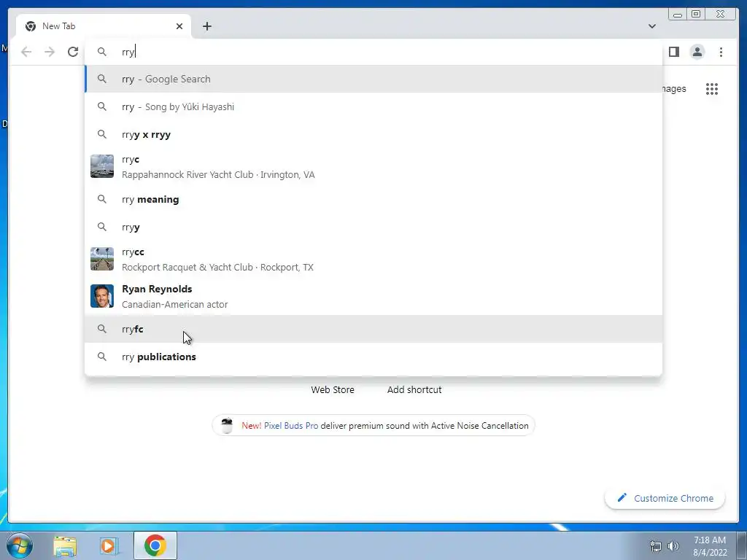Image resolution: width=747 pixels, height=560 pixels.
Task: Click the network tray icon
Action: [x=656, y=546]
